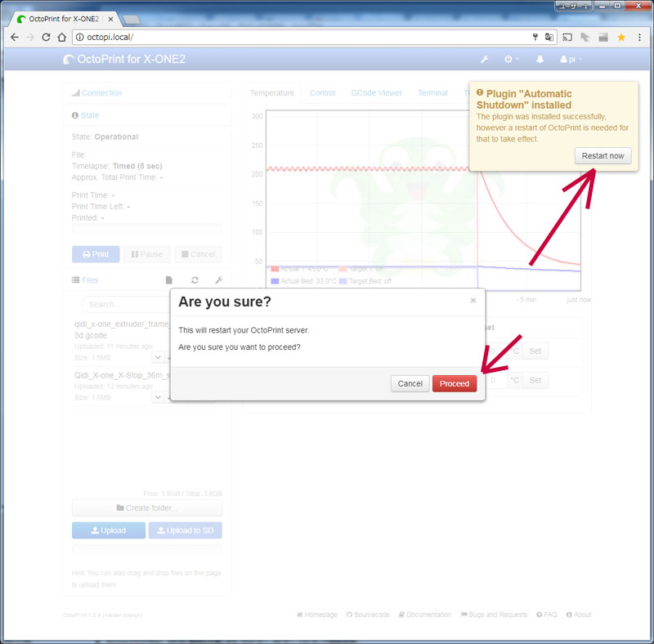This screenshot has width=654, height=644.
Task: Select the Qidi_X-one_X-Stop_36m file
Action: click(x=122, y=375)
